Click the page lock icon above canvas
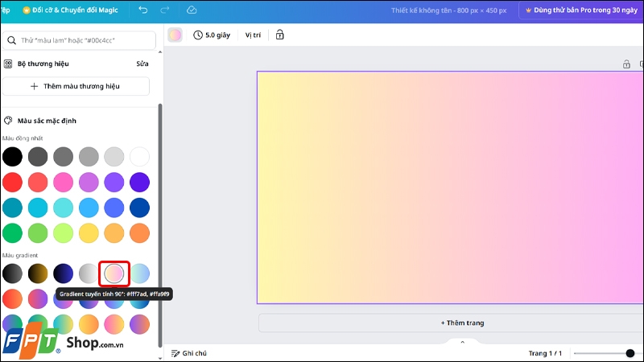 (626, 64)
